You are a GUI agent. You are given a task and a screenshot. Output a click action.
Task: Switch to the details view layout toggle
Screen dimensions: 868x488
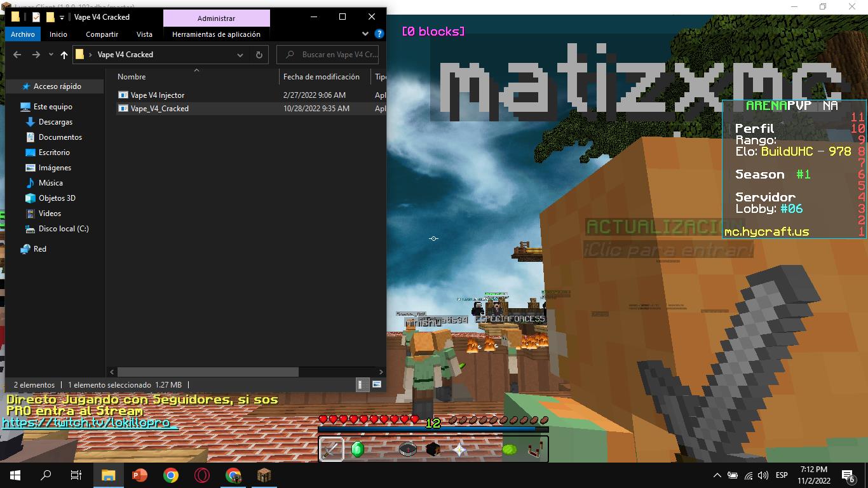[361, 384]
